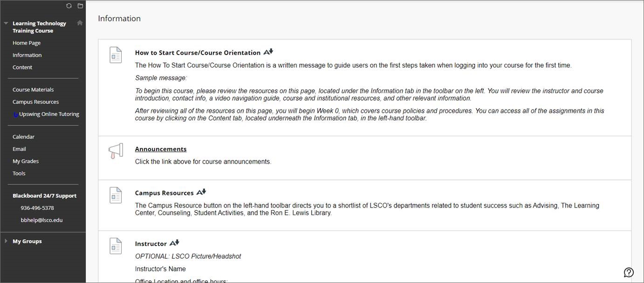Click the Ally icon beside Campus Resources heading
Image resolution: width=644 pixels, height=283 pixels.
coord(201,192)
